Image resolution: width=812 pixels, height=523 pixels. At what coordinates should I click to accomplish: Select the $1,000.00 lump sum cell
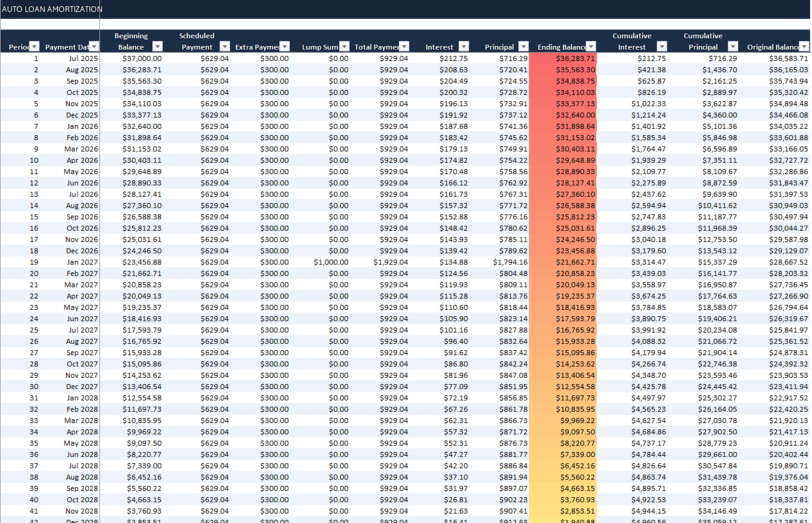[x=320, y=262]
